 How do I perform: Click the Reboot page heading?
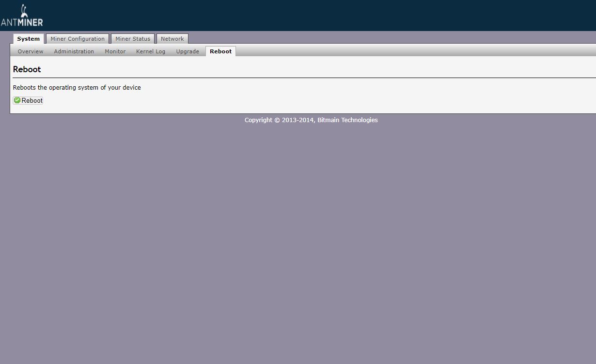[x=27, y=69]
